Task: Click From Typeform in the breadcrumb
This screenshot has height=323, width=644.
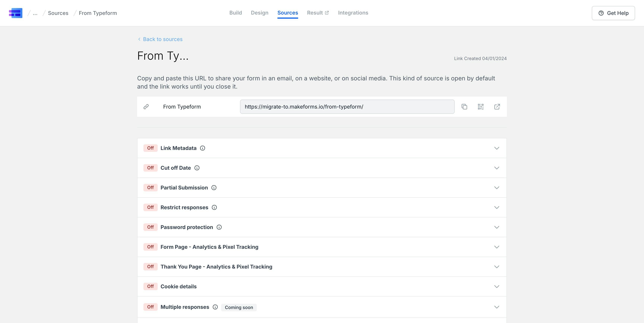Action: click(98, 13)
